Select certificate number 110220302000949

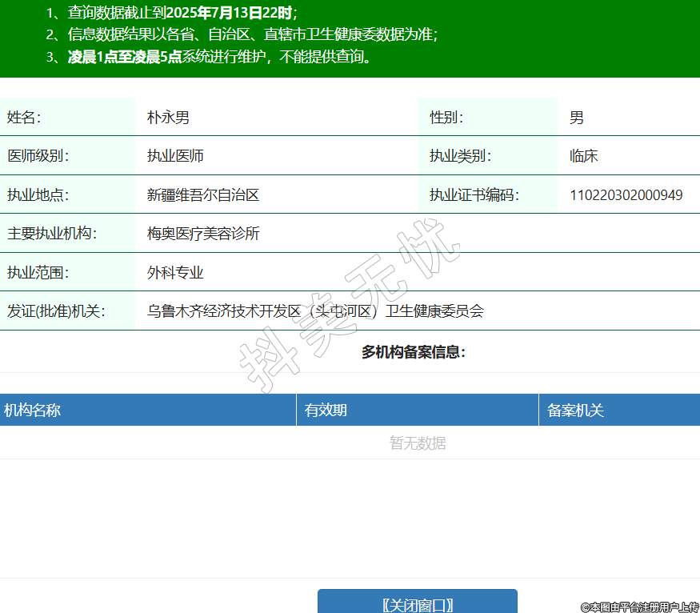[x=626, y=194]
